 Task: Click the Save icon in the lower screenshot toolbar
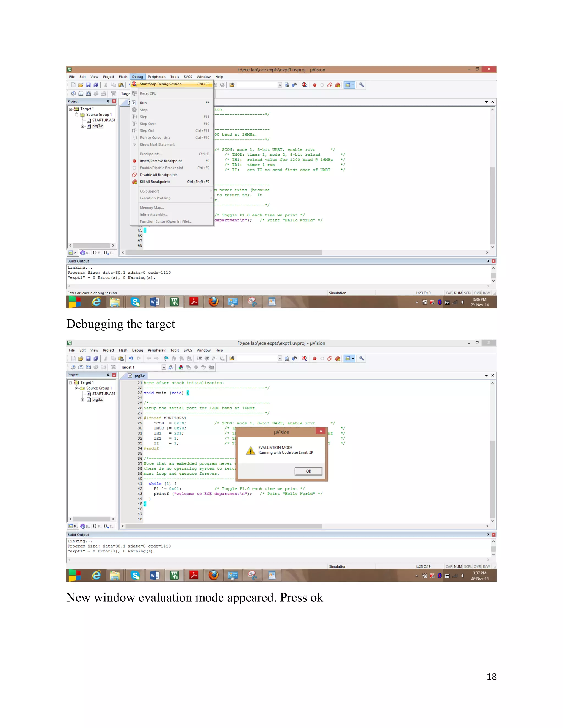pyautogui.click(x=89, y=358)
